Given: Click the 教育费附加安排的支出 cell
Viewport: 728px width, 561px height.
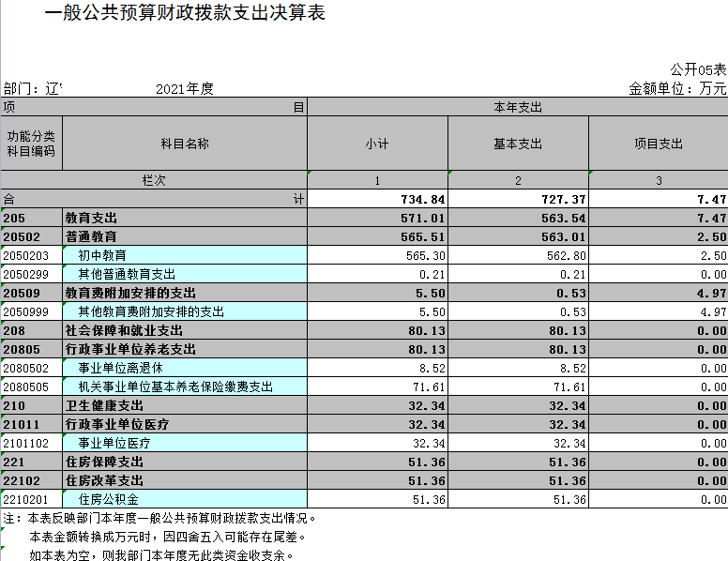Looking at the screenshot, I should coord(185,293).
